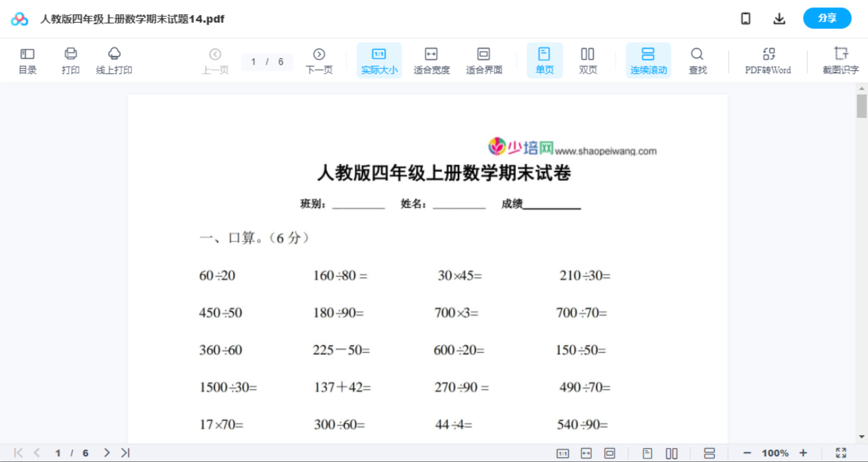Set zoom to 实际大小 actual size
Image resolution: width=868 pixels, height=462 pixels.
(x=379, y=60)
